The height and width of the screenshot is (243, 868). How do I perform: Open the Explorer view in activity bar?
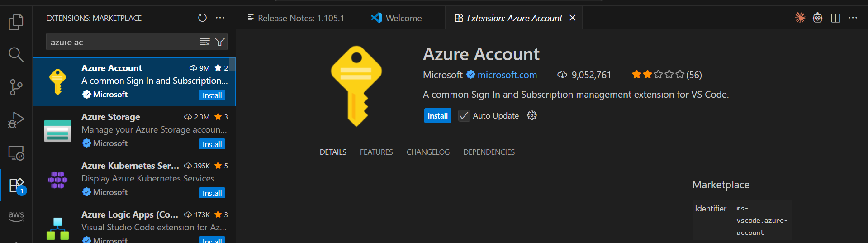pyautogui.click(x=16, y=22)
